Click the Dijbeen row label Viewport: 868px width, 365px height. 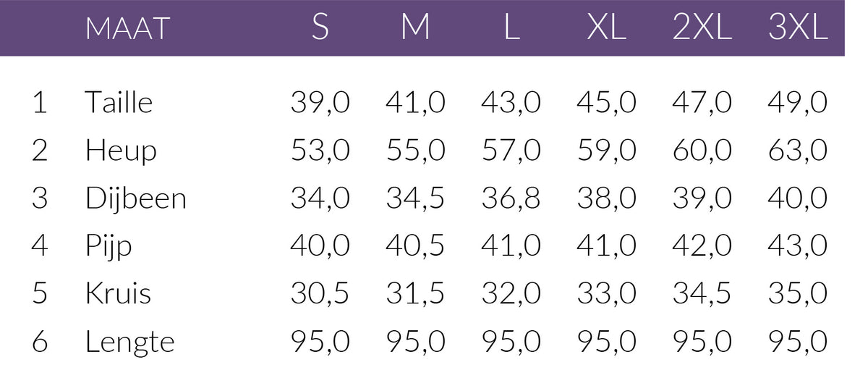click(x=135, y=198)
